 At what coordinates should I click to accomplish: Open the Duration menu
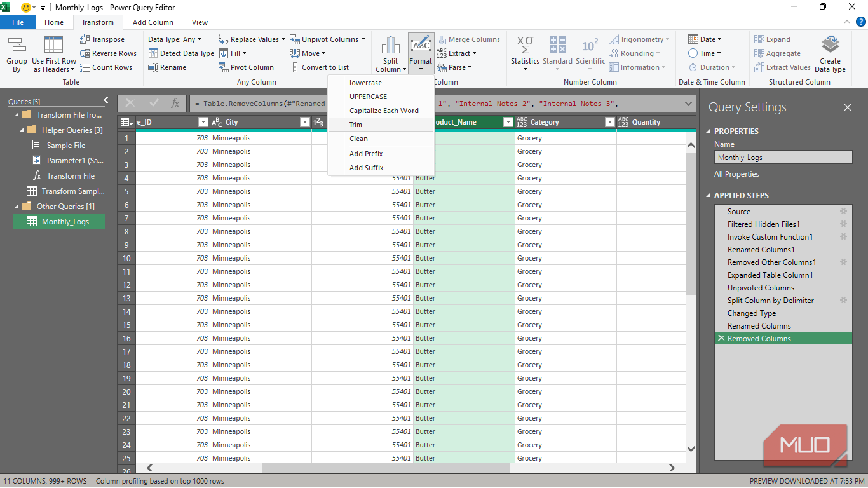[x=712, y=67]
